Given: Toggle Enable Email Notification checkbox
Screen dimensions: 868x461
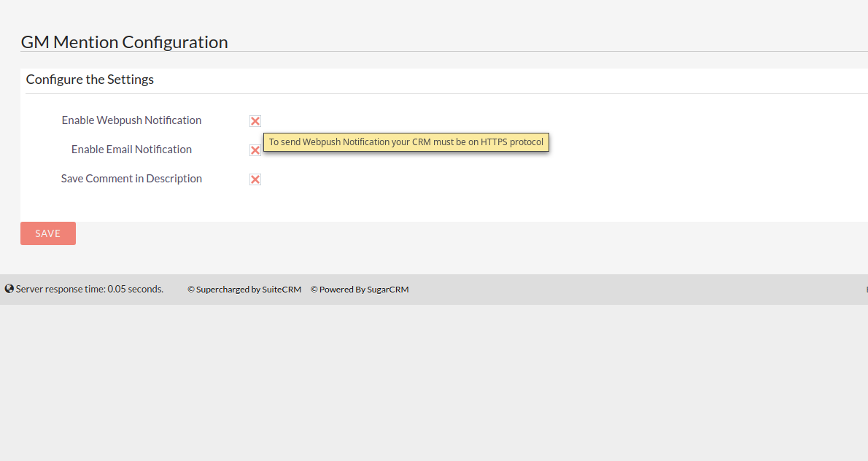Looking at the screenshot, I should click(x=255, y=150).
